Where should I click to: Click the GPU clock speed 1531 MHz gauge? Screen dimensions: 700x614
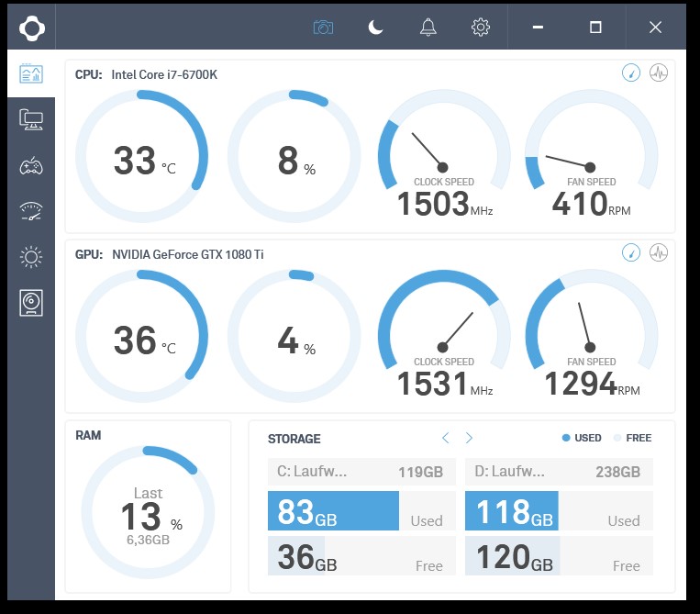[x=444, y=334]
